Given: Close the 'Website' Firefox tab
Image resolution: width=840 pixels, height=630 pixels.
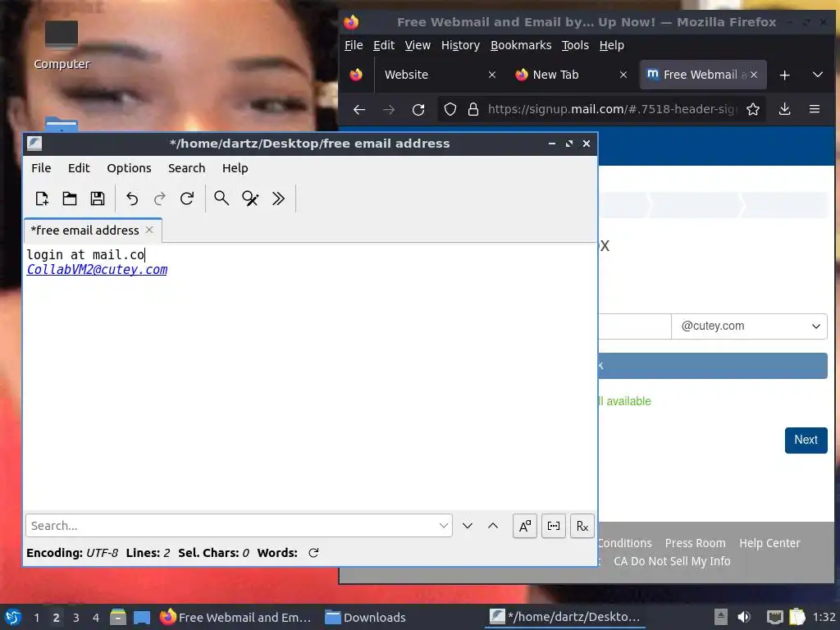Looking at the screenshot, I should (492, 75).
